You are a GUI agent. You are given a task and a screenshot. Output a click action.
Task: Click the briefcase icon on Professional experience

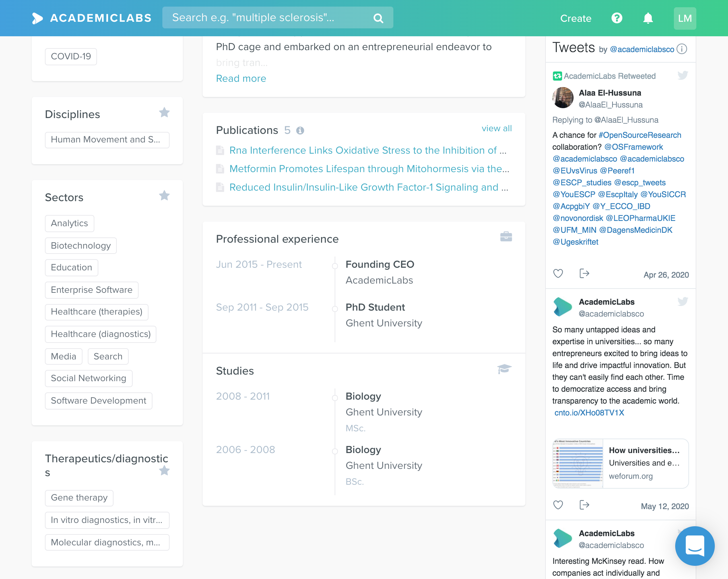tap(506, 237)
